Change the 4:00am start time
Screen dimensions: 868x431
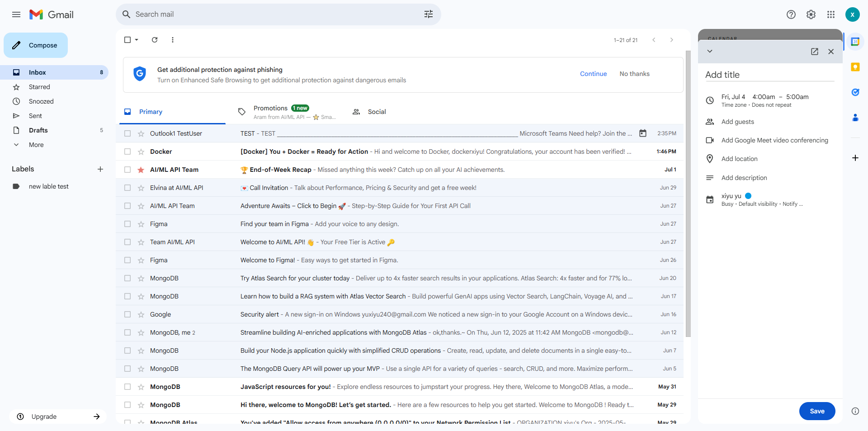pyautogui.click(x=764, y=97)
